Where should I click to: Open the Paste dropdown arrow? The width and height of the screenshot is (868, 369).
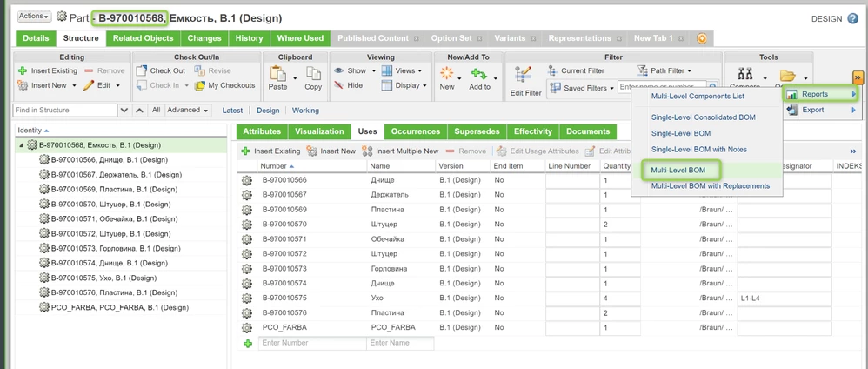[295, 77]
